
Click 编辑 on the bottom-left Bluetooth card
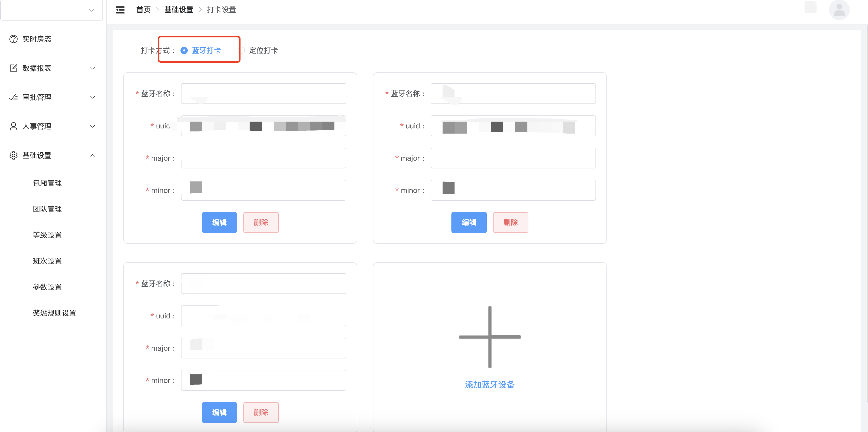219,412
